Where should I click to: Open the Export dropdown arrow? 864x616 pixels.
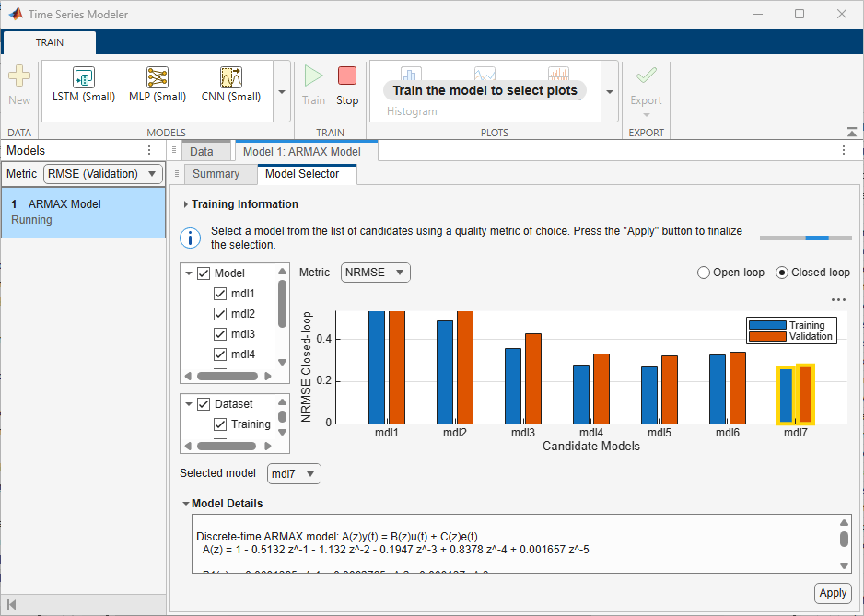647,115
